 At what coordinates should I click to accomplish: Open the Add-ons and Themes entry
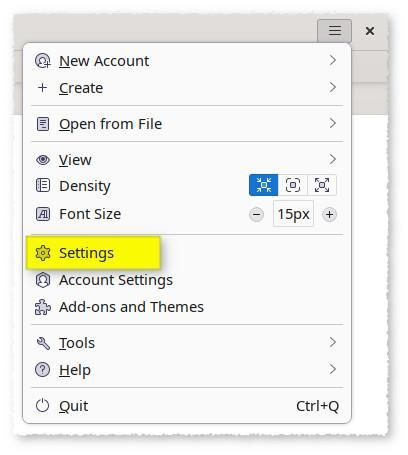click(187, 307)
